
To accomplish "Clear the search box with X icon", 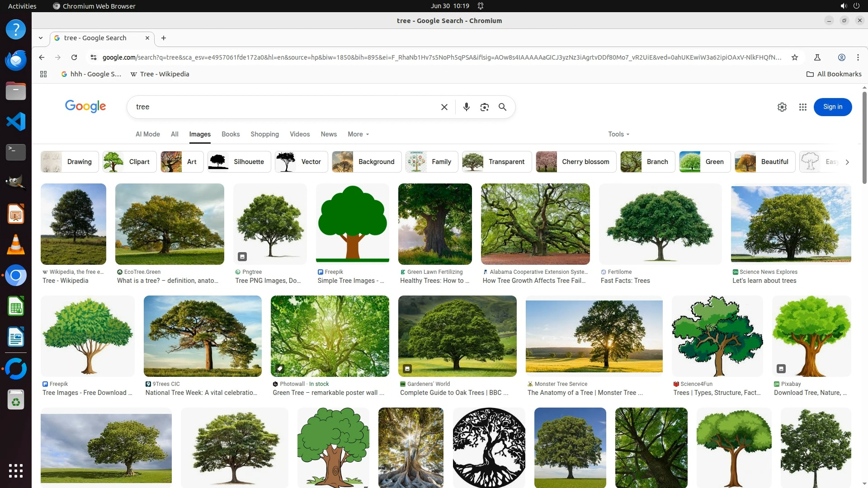I will coord(444,107).
